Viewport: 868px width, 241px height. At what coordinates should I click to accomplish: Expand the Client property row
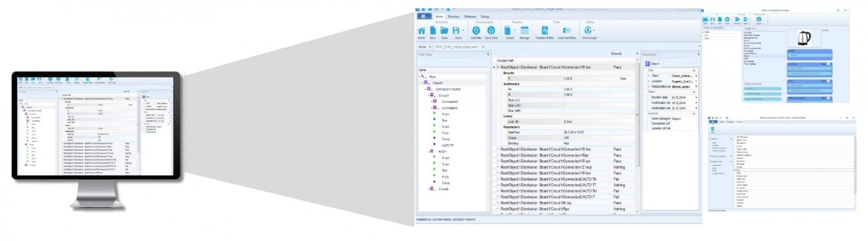coord(649,76)
